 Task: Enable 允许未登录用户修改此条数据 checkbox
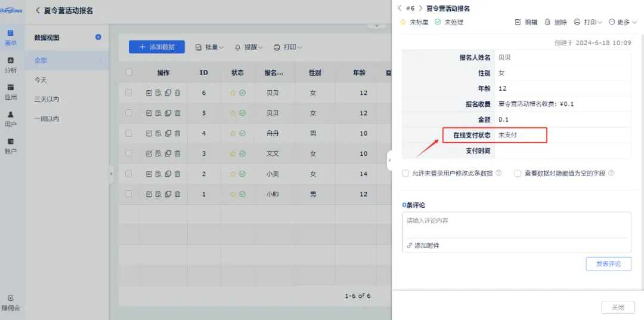pos(406,173)
